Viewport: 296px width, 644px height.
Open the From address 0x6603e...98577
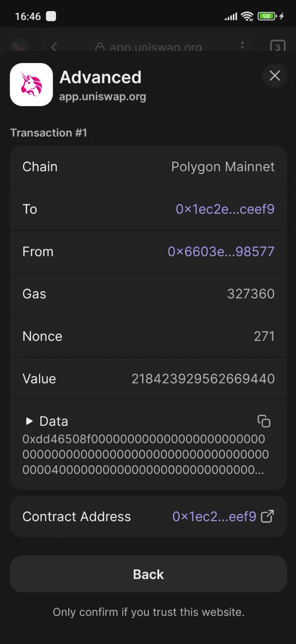(x=221, y=251)
